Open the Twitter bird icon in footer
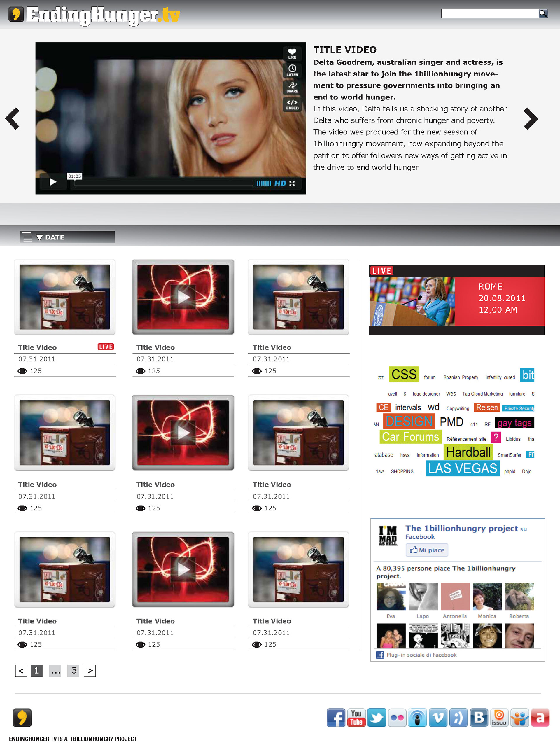The image size is (560, 745). [377, 717]
